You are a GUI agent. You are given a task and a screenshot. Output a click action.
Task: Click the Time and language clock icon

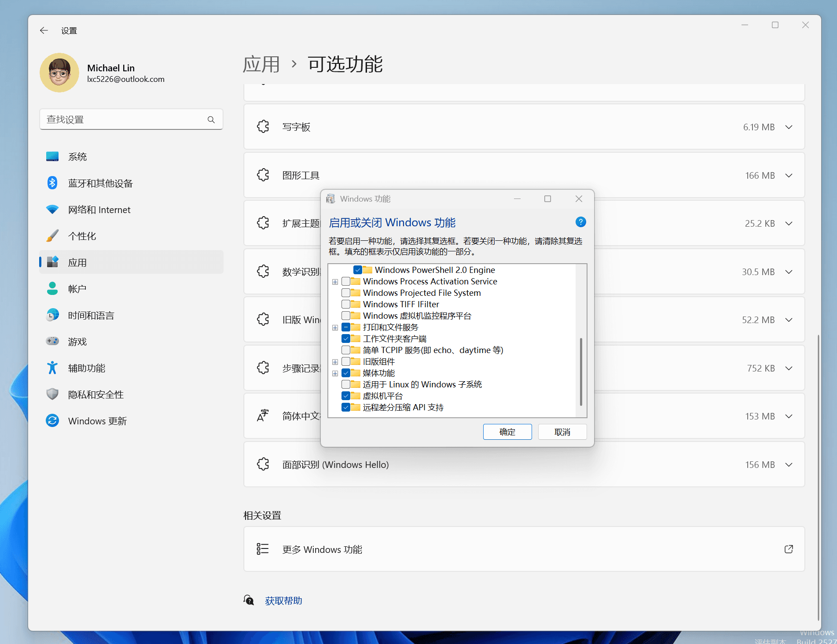[52, 315]
